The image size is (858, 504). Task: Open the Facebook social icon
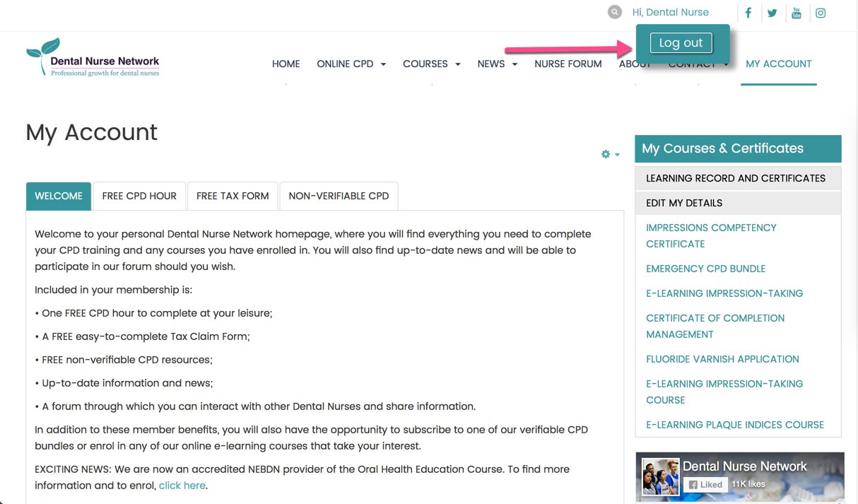(x=748, y=13)
